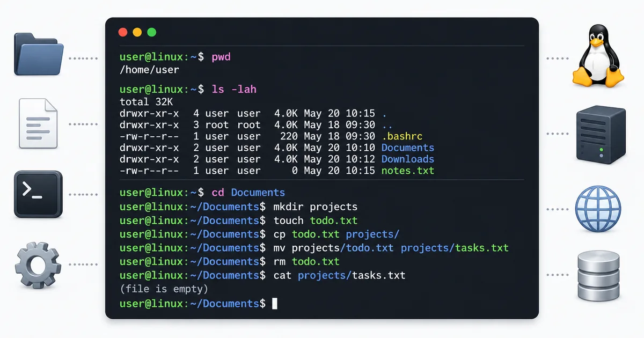The height and width of the screenshot is (338, 644).
Task: Click the globe network icon
Action: coord(598,209)
